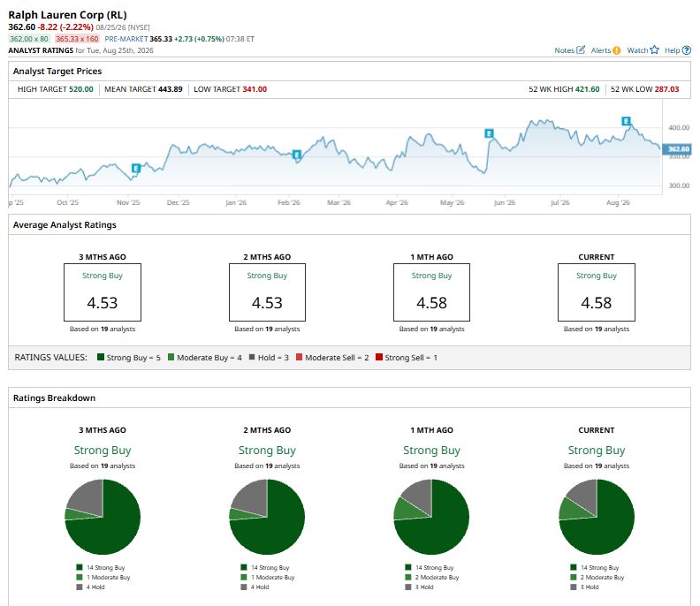Screen dimensions: 700x606
Task: Open the Notes pencil icon
Action: pyautogui.click(x=581, y=50)
